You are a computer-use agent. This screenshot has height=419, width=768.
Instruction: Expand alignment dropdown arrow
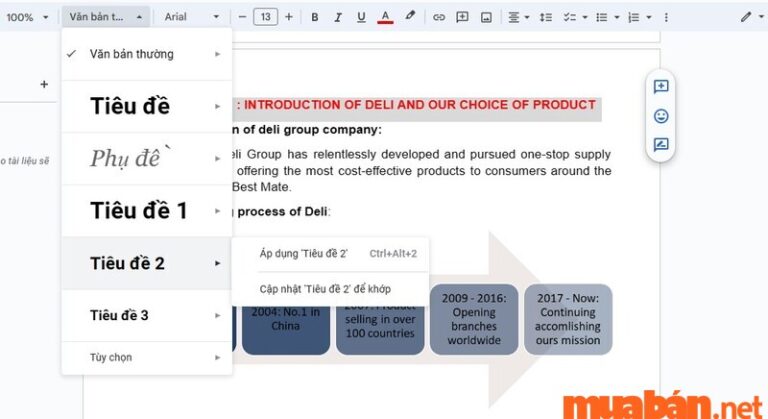[527, 17]
